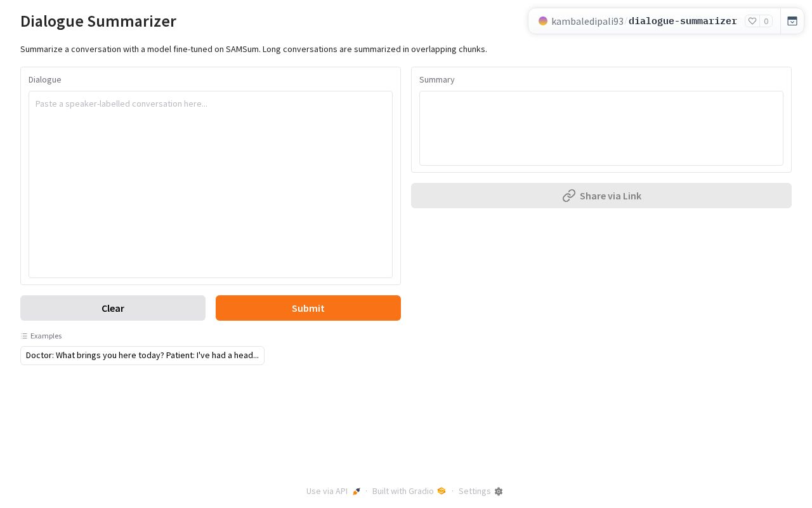Screen dimensions: 812x508
Task: Click the kambaledipali93 avatar icon
Action: click(x=543, y=21)
